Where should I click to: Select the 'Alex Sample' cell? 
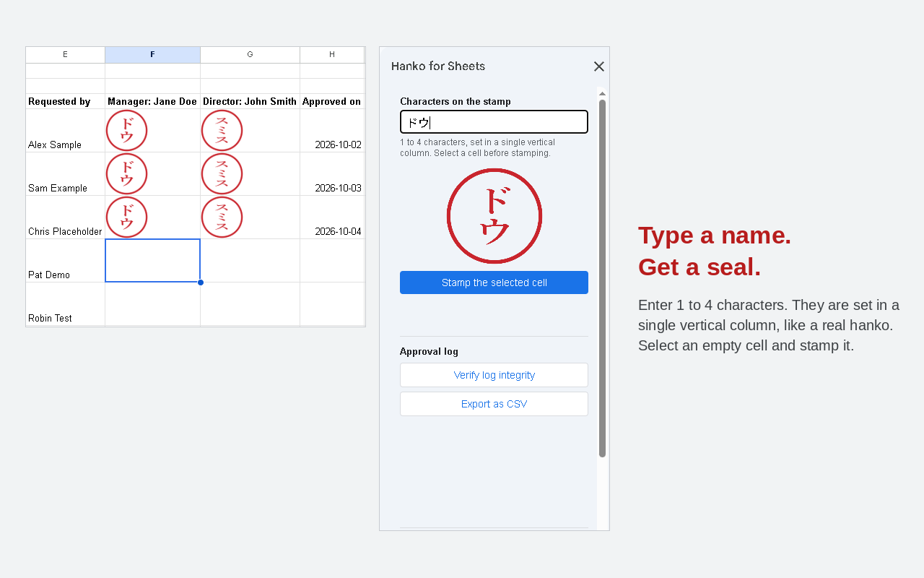coord(65,130)
